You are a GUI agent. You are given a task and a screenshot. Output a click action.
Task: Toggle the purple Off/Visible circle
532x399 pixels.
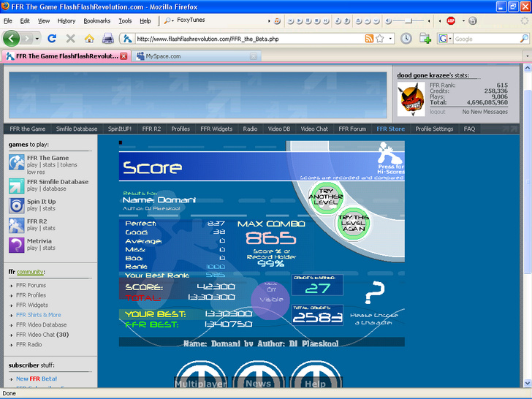(x=270, y=300)
